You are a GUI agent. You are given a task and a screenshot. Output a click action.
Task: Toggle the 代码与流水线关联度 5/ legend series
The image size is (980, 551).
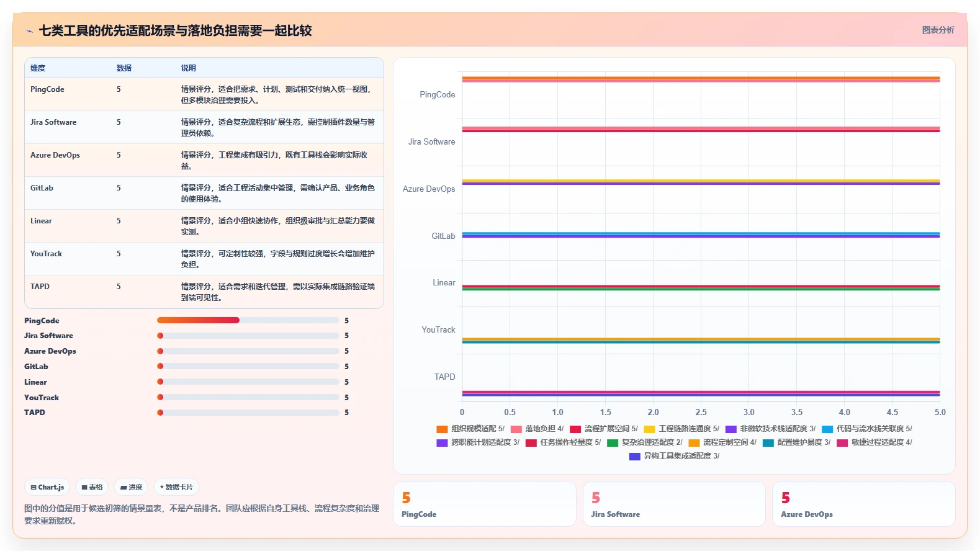pyautogui.click(x=867, y=429)
